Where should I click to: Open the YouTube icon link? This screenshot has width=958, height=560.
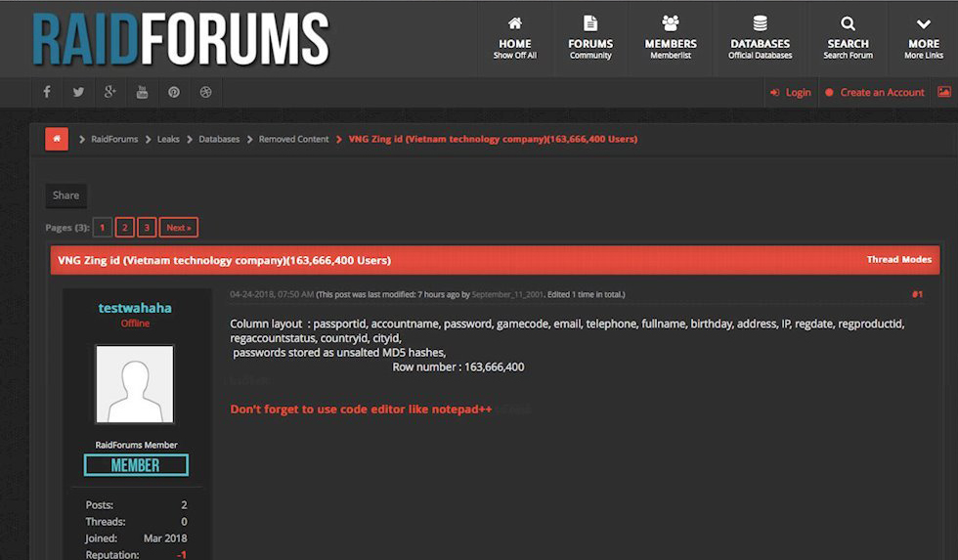(142, 92)
